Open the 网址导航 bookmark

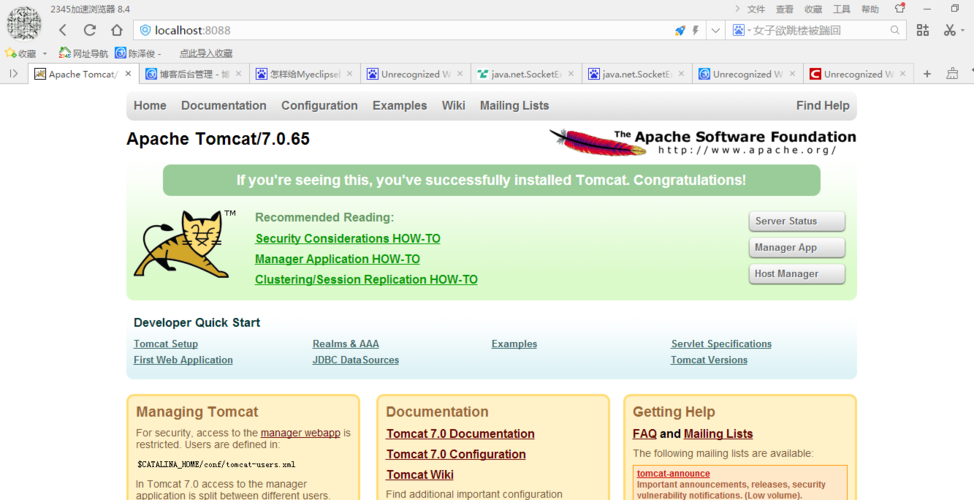click(x=83, y=53)
